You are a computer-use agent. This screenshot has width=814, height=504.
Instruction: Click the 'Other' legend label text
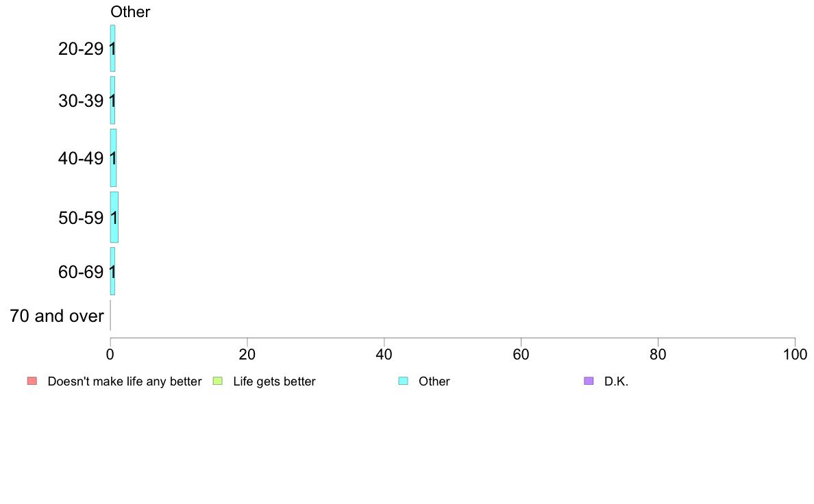pos(434,381)
